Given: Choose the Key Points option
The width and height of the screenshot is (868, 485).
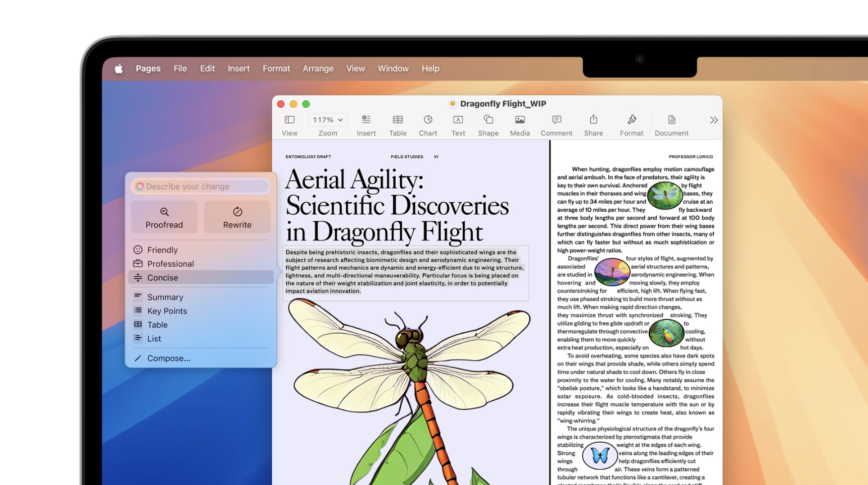Looking at the screenshot, I should 201,311.
